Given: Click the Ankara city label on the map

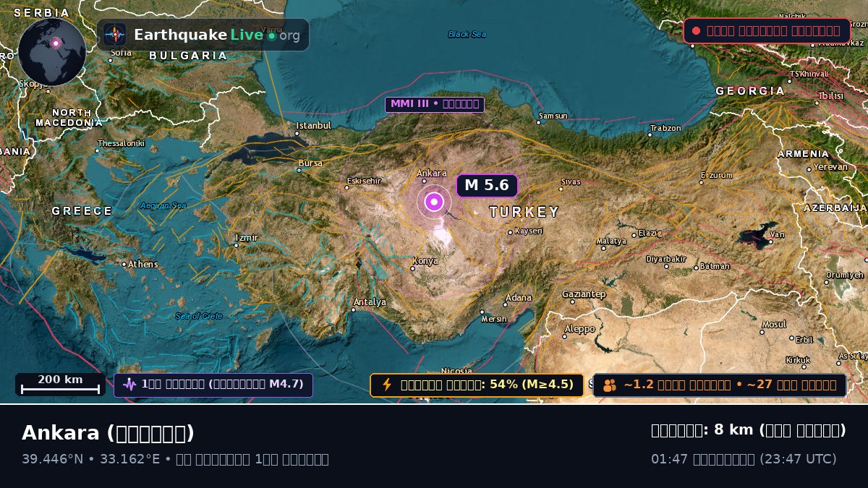Looking at the screenshot, I should click(432, 174).
